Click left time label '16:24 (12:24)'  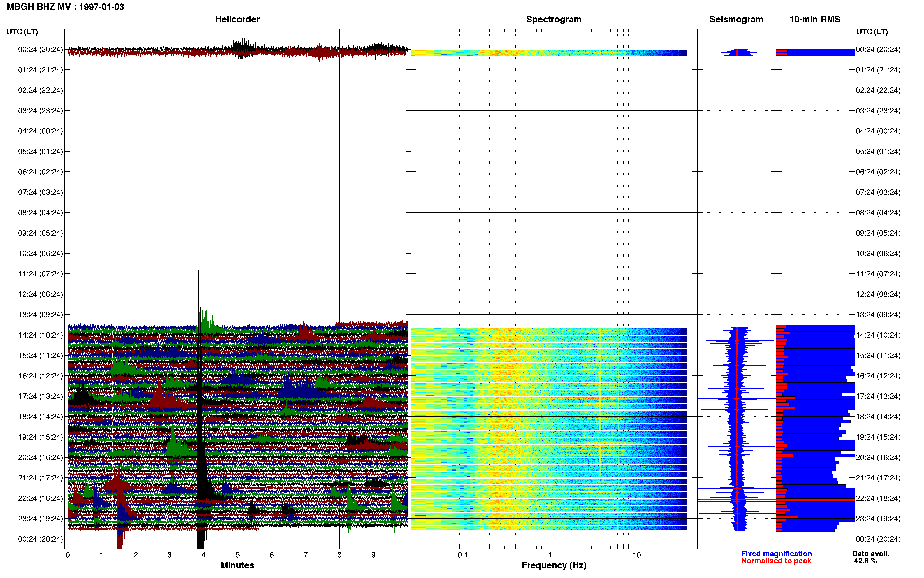pyautogui.click(x=41, y=376)
